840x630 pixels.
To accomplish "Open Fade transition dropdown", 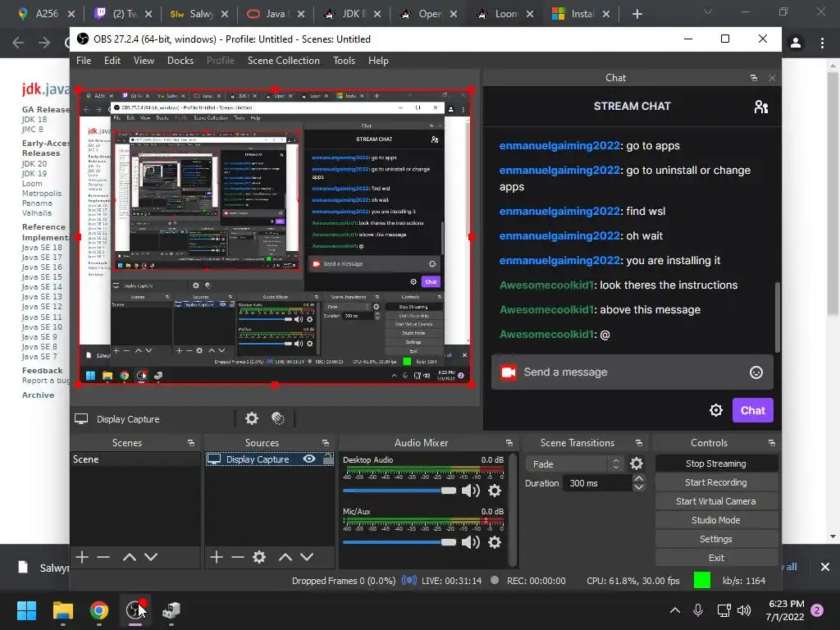I will pyautogui.click(x=574, y=464).
